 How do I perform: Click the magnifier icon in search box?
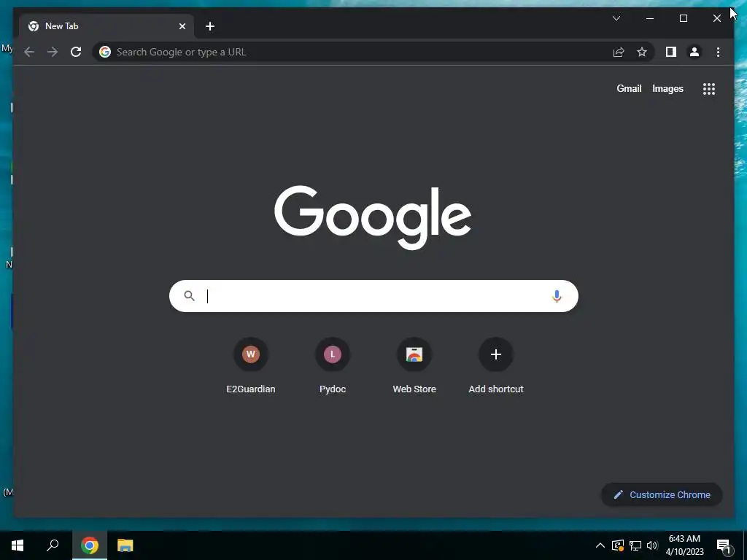pyautogui.click(x=189, y=296)
